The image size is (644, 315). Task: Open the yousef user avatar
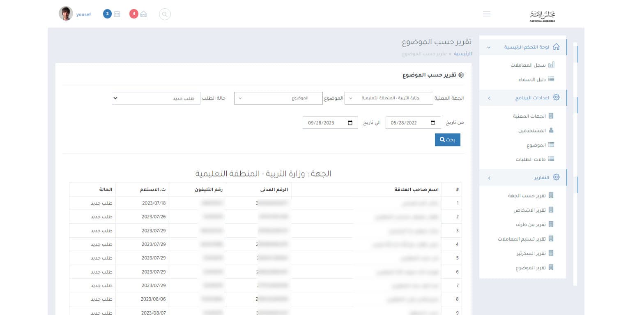point(66,14)
